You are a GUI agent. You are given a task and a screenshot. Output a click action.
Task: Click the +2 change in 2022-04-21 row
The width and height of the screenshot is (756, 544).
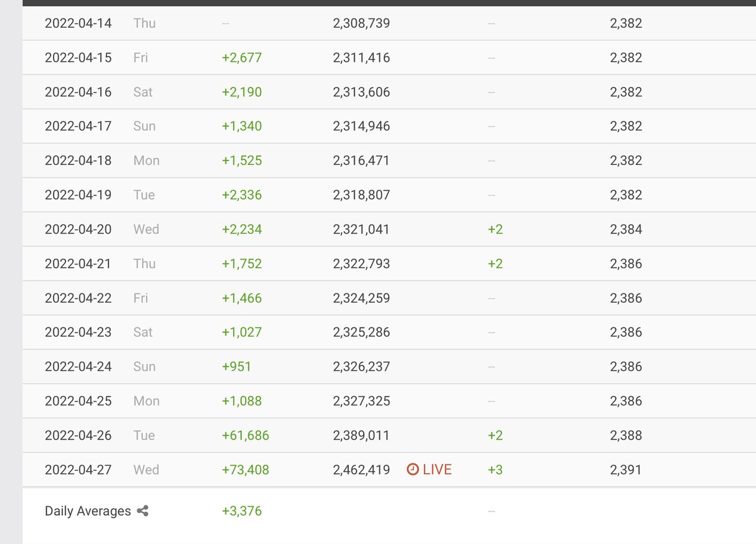point(495,264)
